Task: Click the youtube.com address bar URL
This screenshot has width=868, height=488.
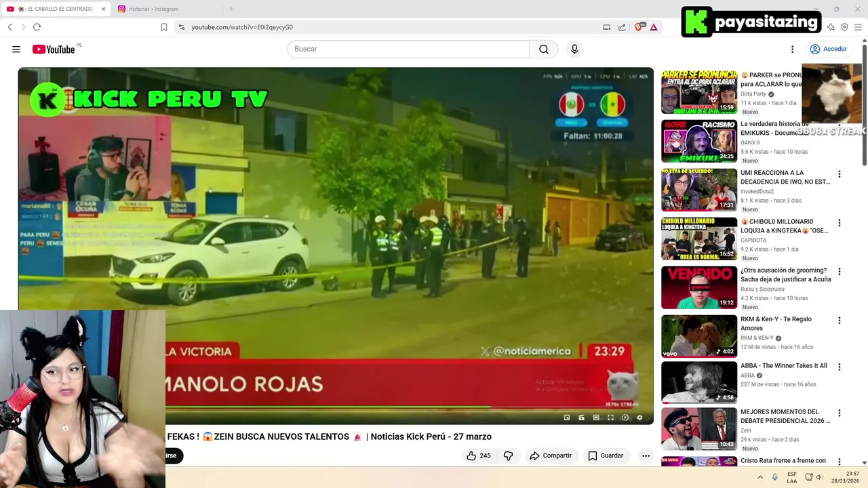Action: (242, 27)
